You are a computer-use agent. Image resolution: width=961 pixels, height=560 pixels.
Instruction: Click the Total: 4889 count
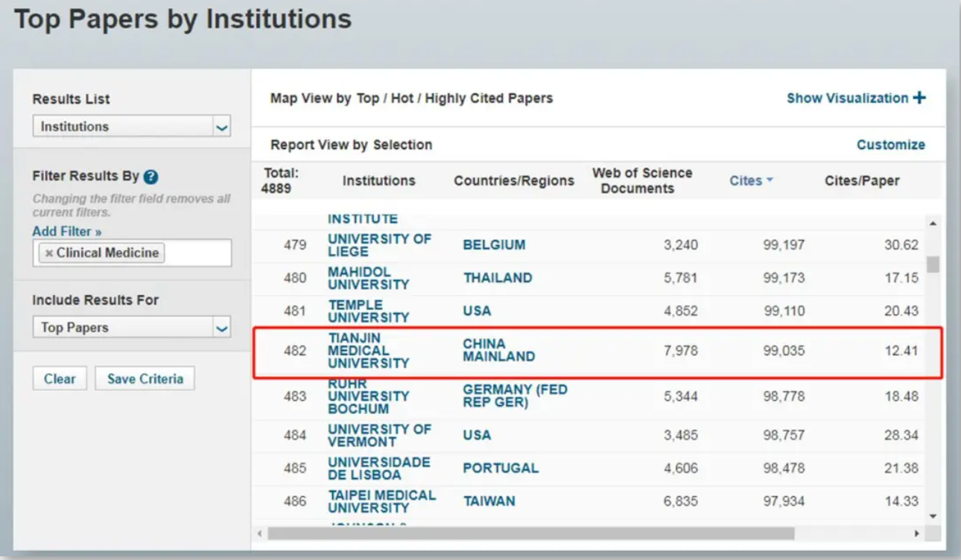(x=281, y=181)
